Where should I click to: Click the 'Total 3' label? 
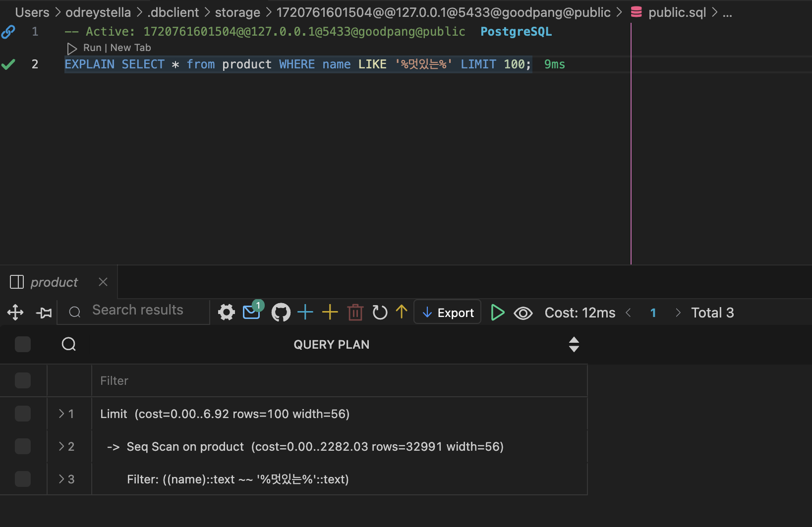712,313
